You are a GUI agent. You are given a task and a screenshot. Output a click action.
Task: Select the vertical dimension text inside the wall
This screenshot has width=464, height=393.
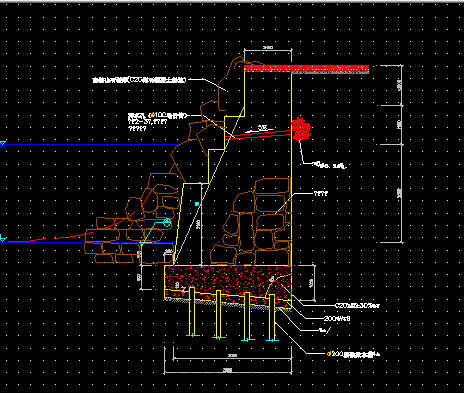198,224
